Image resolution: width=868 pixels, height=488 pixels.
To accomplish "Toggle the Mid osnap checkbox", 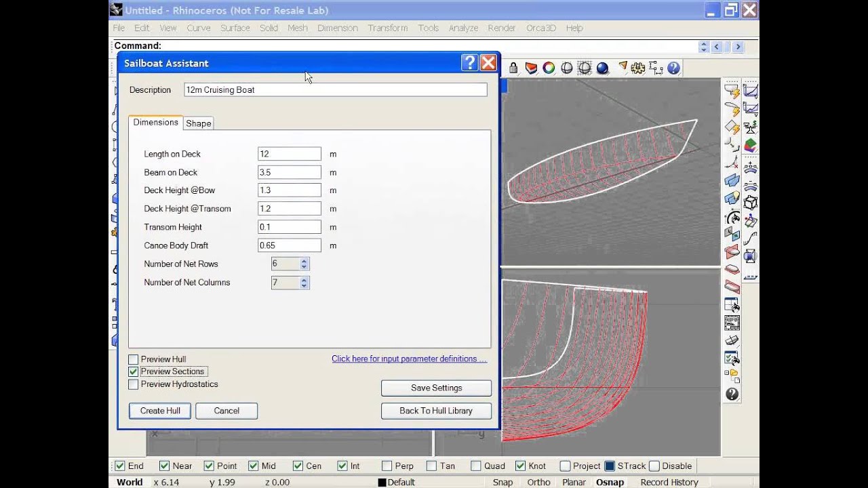I will 254,466.
